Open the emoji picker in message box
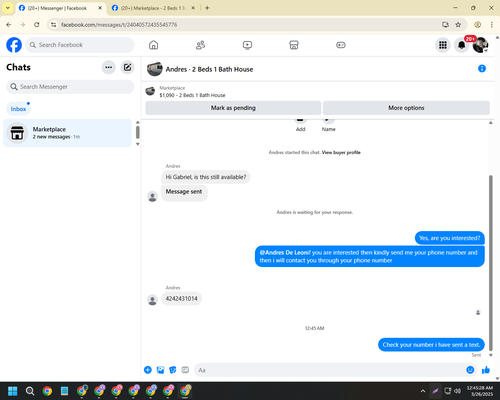Viewport: 500px width, 400px height. tap(470, 370)
